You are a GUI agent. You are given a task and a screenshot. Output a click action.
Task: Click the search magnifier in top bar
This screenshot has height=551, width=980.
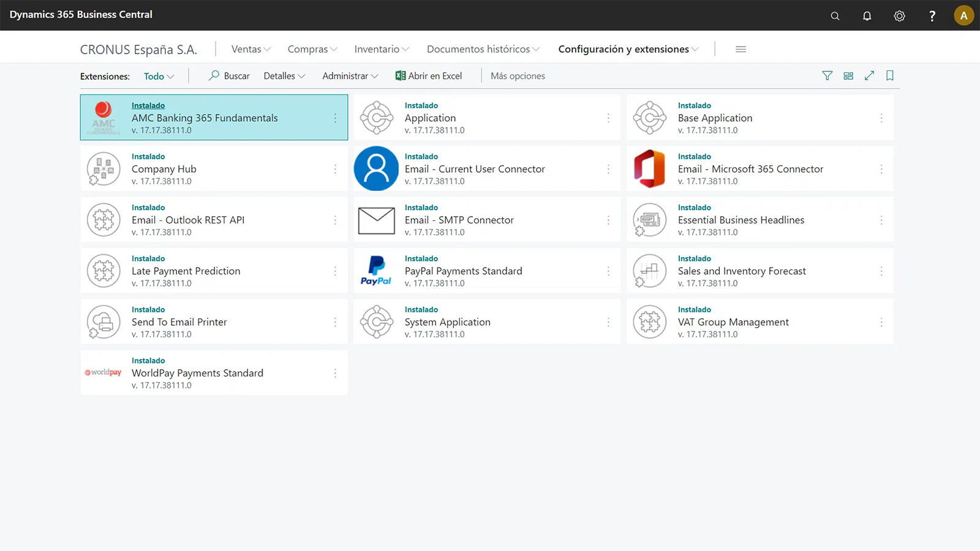[835, 16]
